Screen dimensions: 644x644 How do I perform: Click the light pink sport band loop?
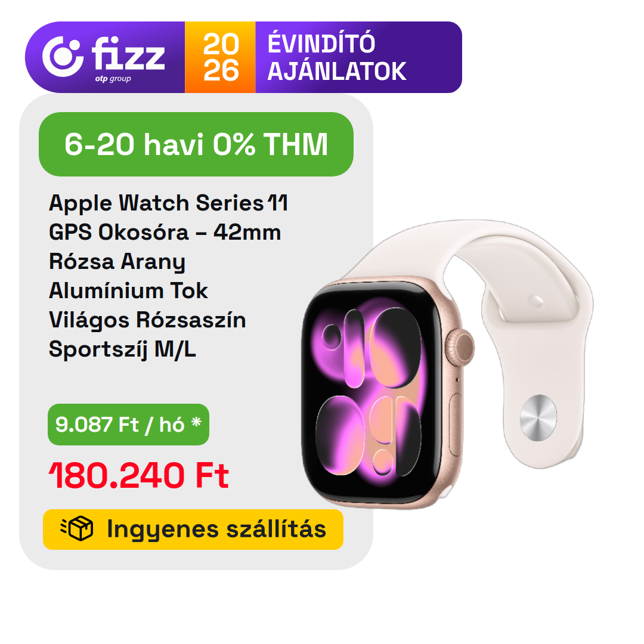tap(534, 304)
